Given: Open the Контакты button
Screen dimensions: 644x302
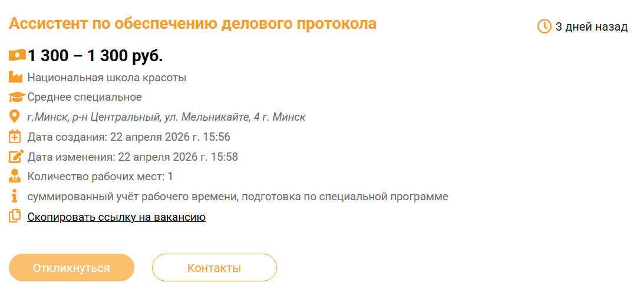Looking at the screenshot, I should point(214,268).
